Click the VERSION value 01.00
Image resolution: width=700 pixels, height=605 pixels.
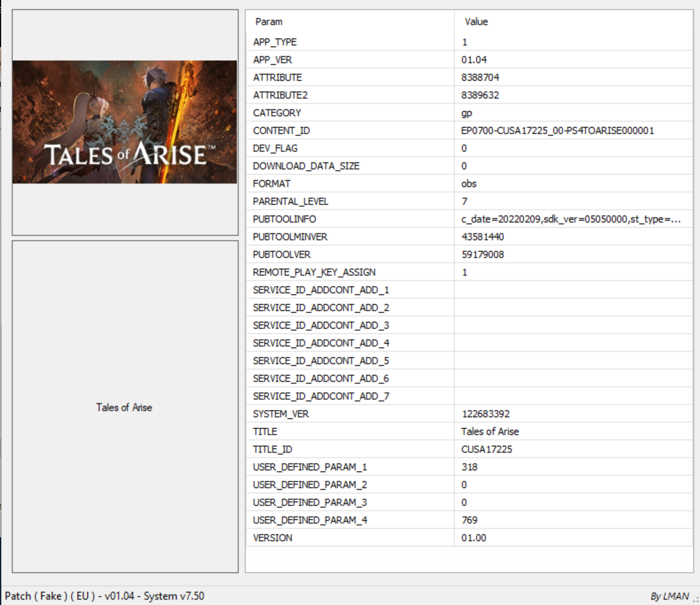(474, 538)
